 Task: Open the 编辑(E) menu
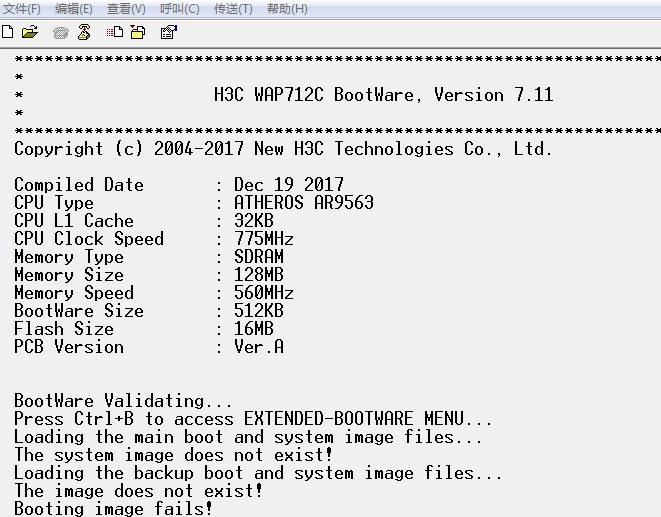point(74,8)
